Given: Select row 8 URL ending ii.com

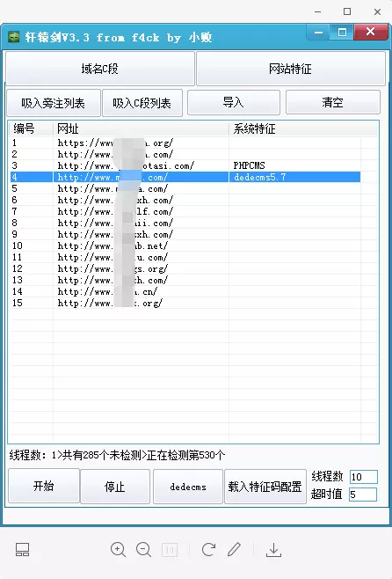Looking at the screenshot, I should click(115, 223).
